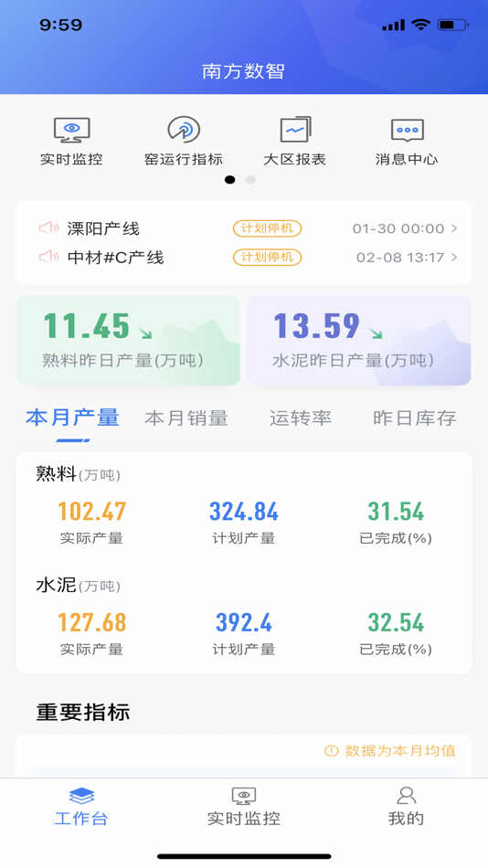Select the 工作台 bottom tab label
The width and height of the screenshot is (488, 868).
coord(81,818)
